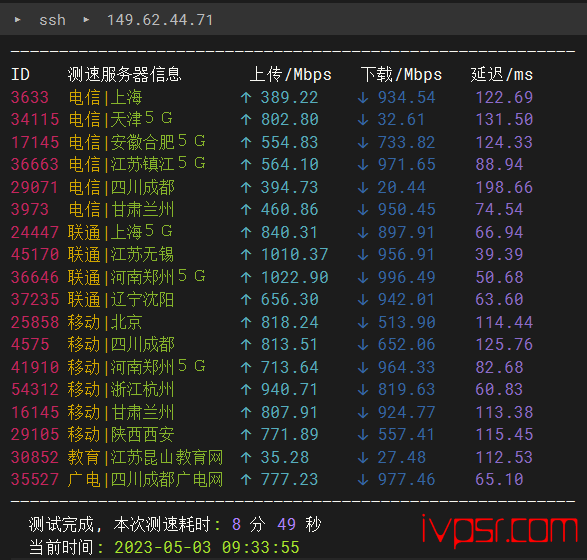Click download arrow beside 977.46

363,480
